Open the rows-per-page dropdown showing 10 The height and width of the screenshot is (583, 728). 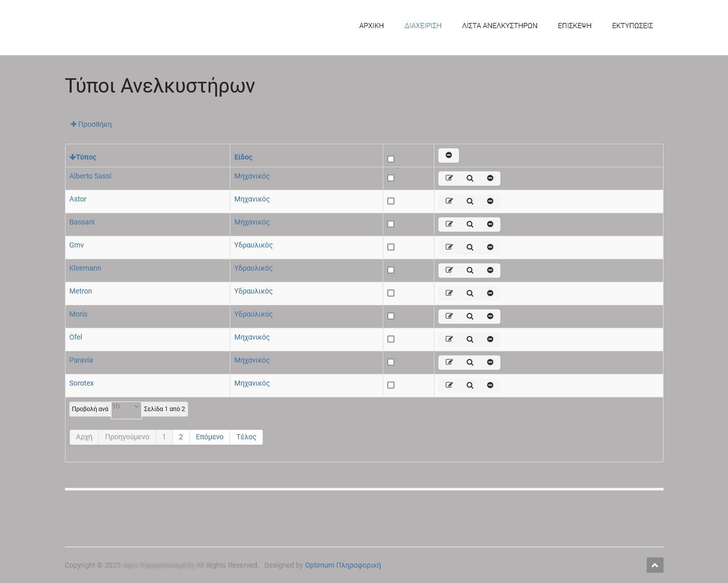coord(126,410)
